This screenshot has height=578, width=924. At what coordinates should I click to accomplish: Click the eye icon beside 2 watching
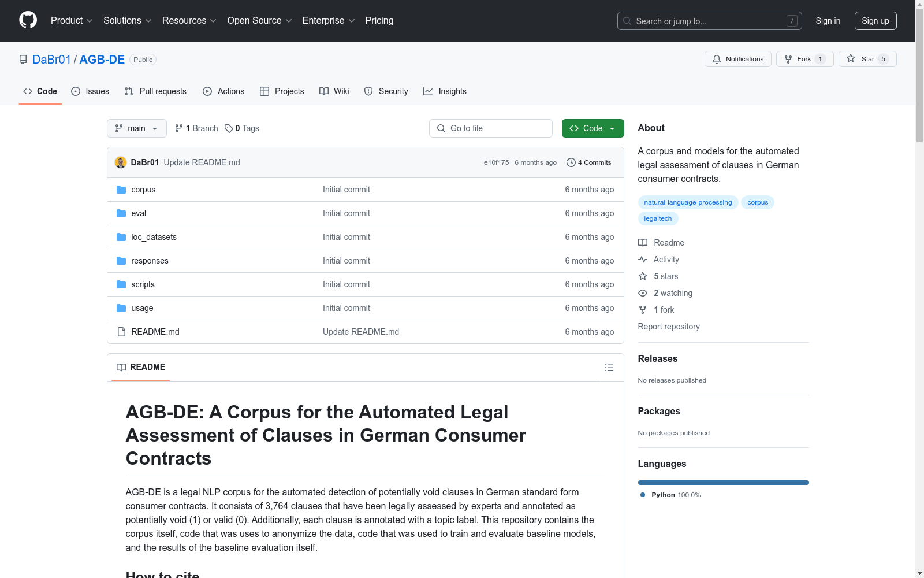coord(643,293)
